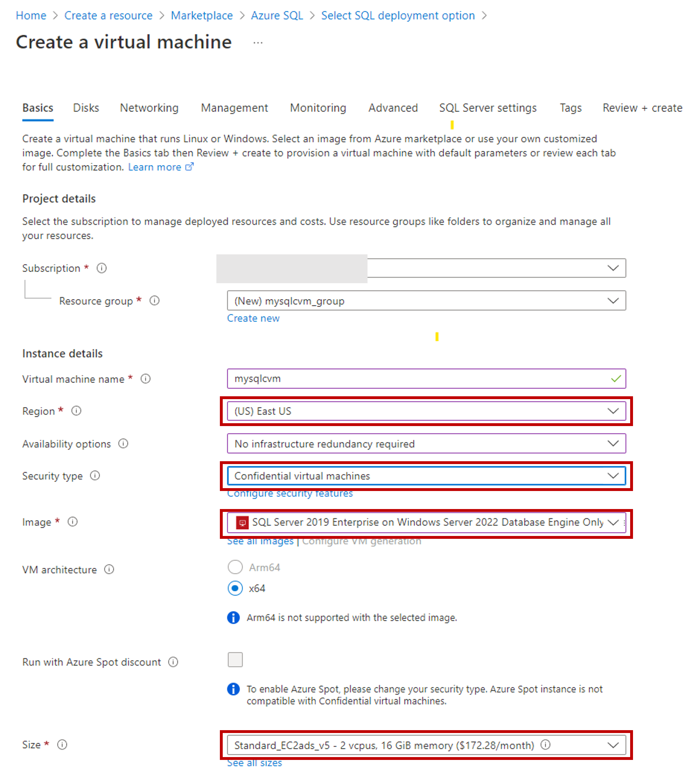
Task: Select the x64 architecture radio button
Action: click(235, 588)
